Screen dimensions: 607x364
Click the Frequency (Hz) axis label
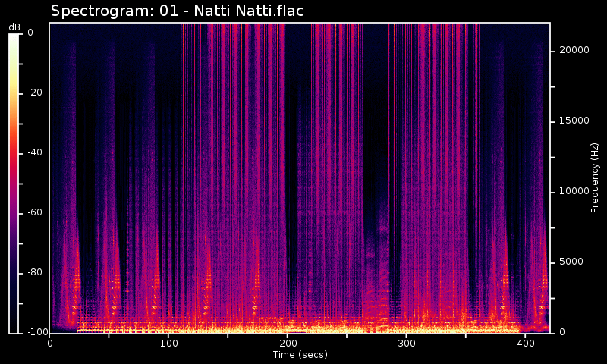(x=596, y=177)
